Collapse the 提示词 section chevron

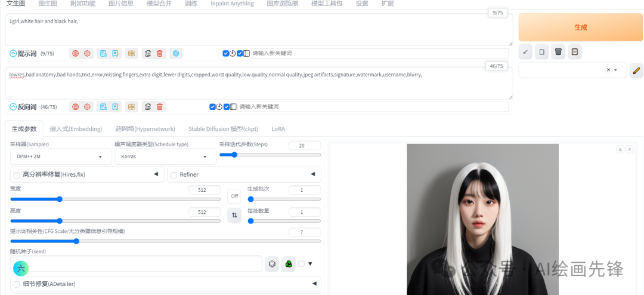[x=13, y=54]
